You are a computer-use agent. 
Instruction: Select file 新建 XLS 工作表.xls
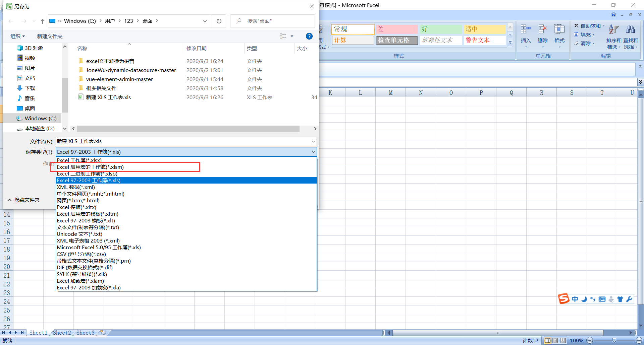[x=108, y=97]
